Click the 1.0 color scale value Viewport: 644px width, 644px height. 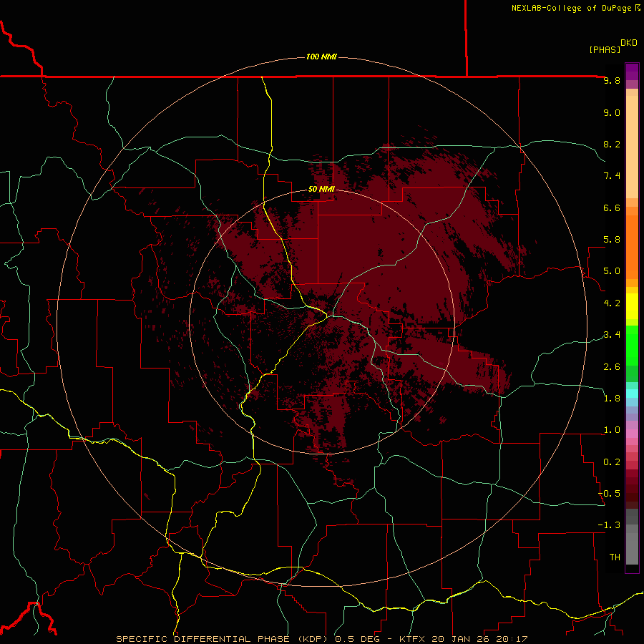[x=612, y=430]
